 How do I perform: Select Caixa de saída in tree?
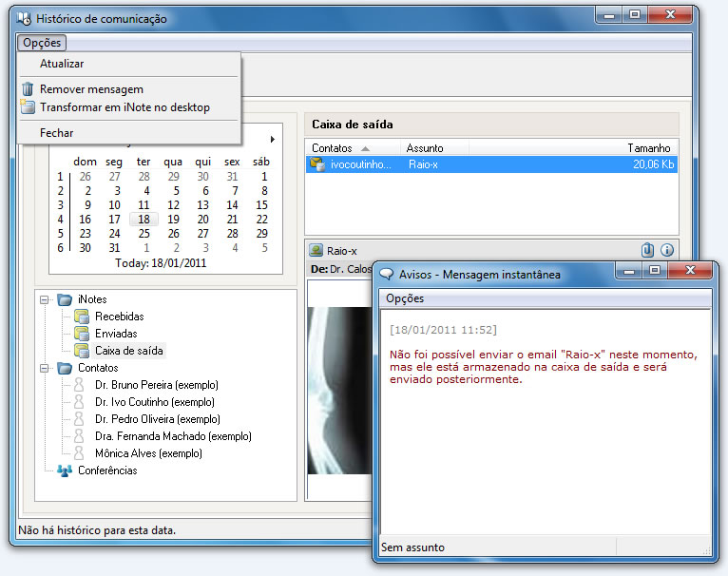[129, 351]
